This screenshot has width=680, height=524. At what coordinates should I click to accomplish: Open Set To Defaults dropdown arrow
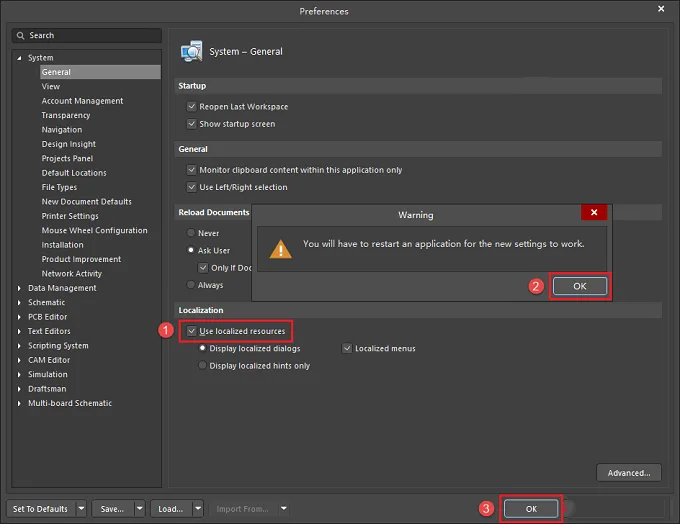81,508
